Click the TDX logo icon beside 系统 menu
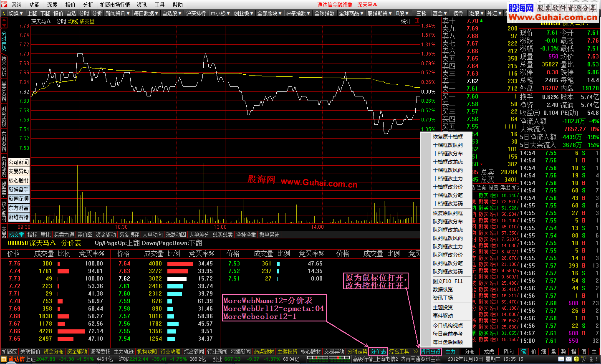This screenshot has width=601, height=364. [4, 4]
